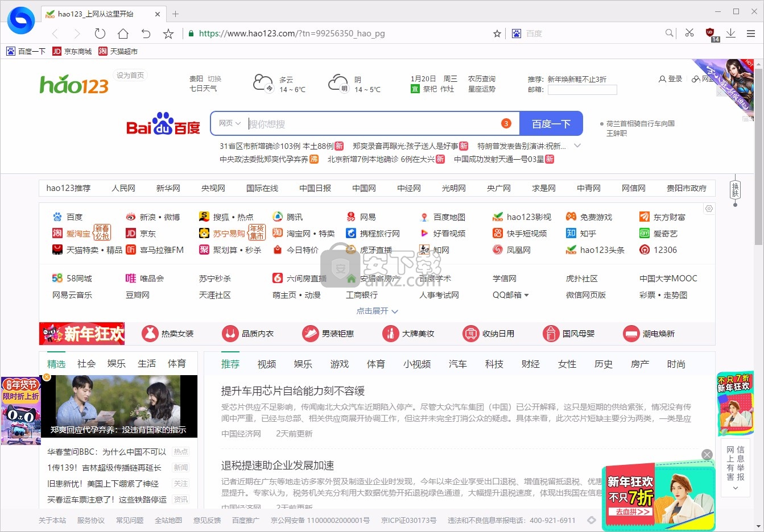Switch to 社会 news tab
Viewport: 764px width, 532px height.
coord(86,364)
